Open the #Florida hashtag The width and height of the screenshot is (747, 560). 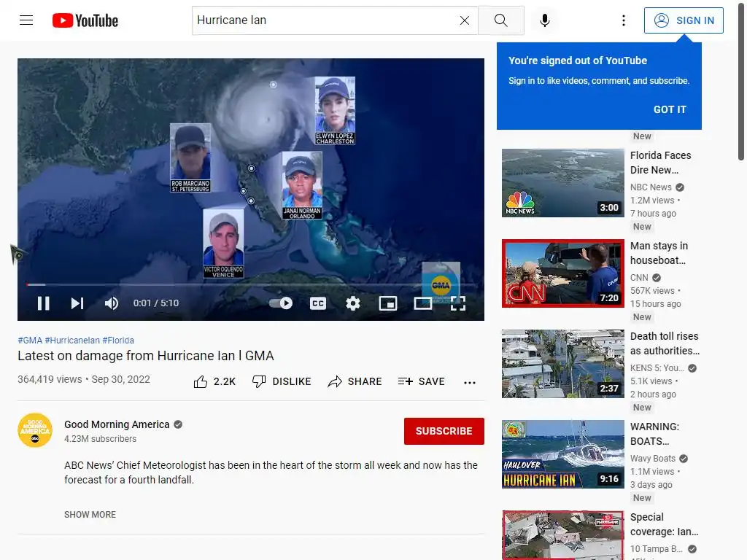118,341
